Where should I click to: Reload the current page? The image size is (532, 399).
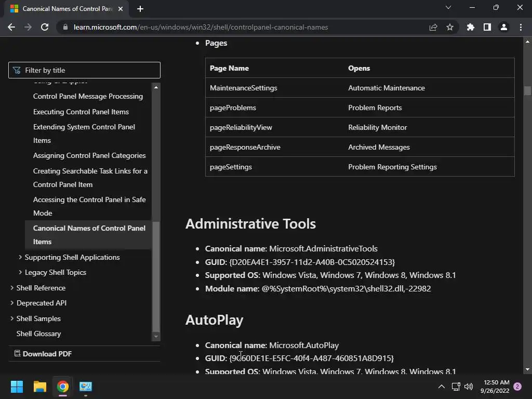click(x=45, y=27)
